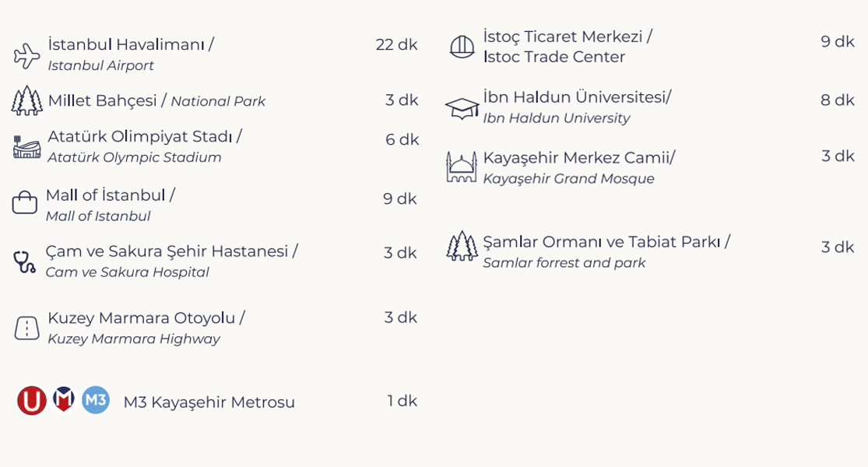This screenshot has width=868, height=467.
Task: Click the blue M3 line badge
Action: pyautogui.click(x=96, y=400)
